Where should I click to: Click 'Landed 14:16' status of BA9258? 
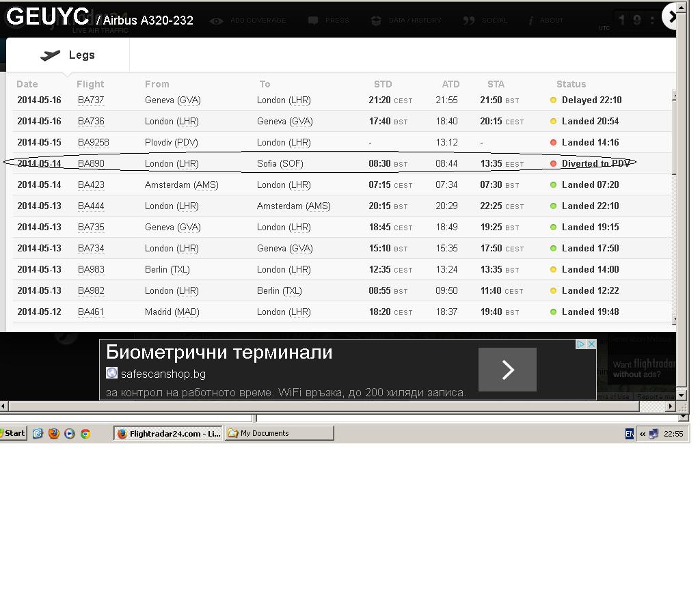point(590,142)
